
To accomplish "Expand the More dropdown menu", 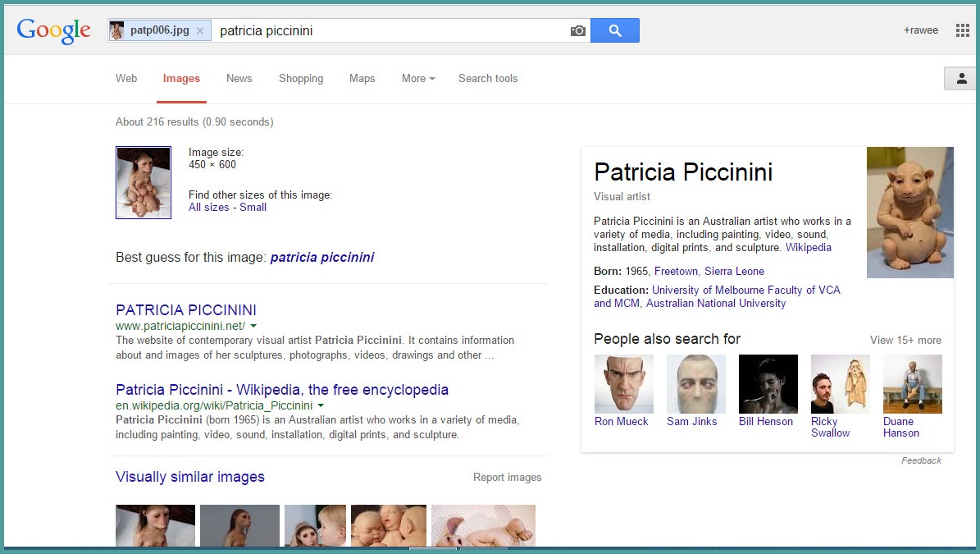I will (418, 78).
